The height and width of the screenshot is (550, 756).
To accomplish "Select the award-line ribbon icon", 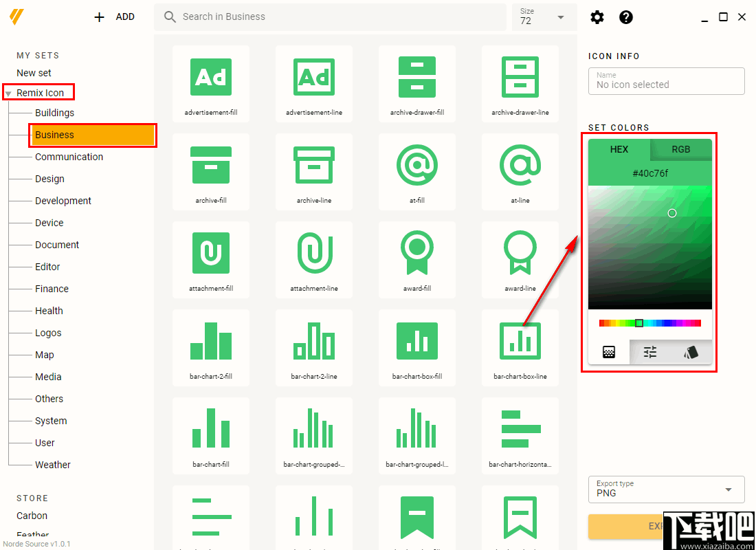I will click(x=520, y=253).
